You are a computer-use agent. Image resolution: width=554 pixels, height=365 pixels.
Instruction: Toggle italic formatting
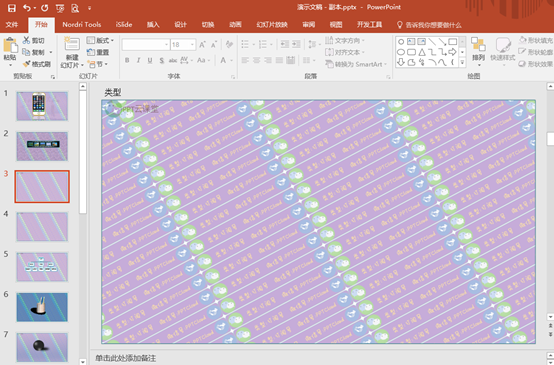(x=138, y=60)
